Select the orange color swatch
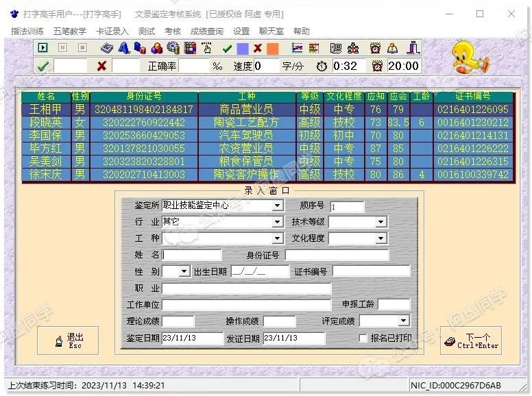The width and height of the screenshot is (532, 396). (272, 49)
